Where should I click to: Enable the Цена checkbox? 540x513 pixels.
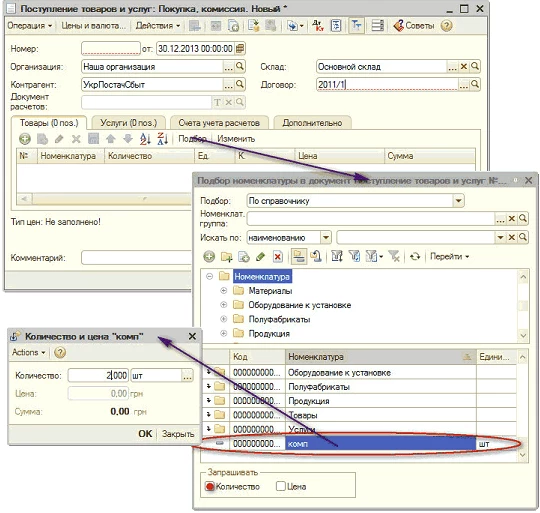point(281,486)
